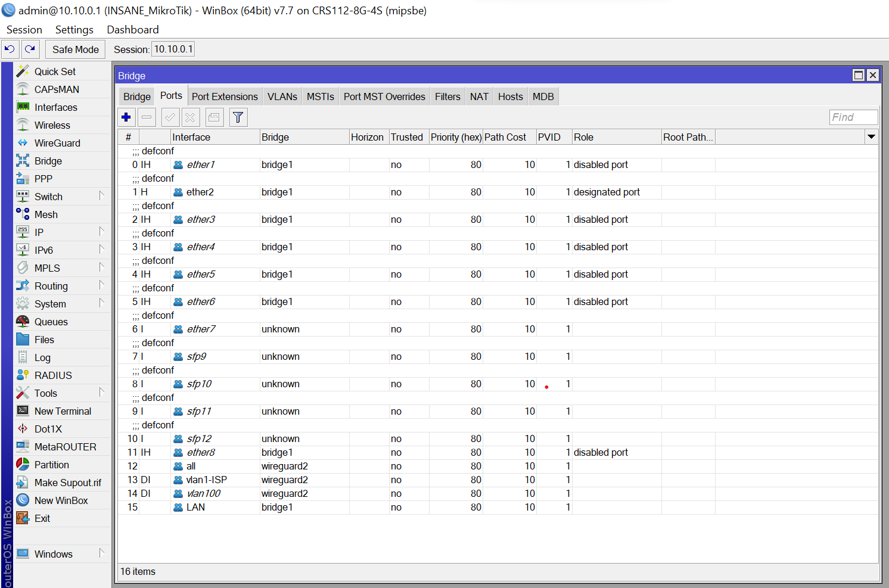Select the vlan1-ISP port row
The height and width of the screenshot is (588, 889).
point(498,480)
